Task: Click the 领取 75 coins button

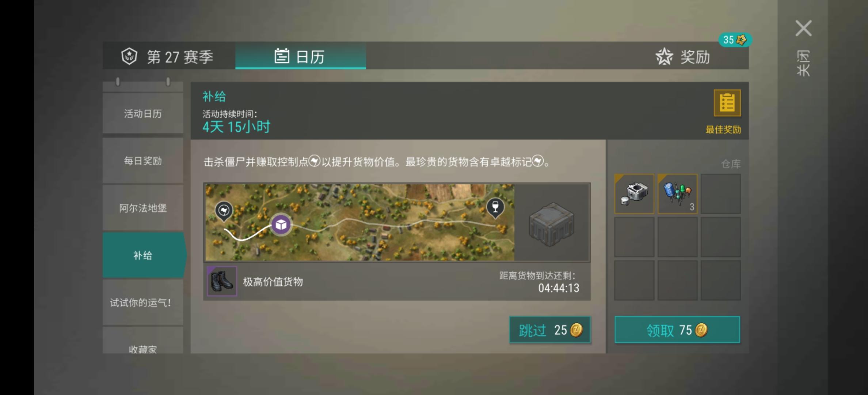Action: [677, 330]
